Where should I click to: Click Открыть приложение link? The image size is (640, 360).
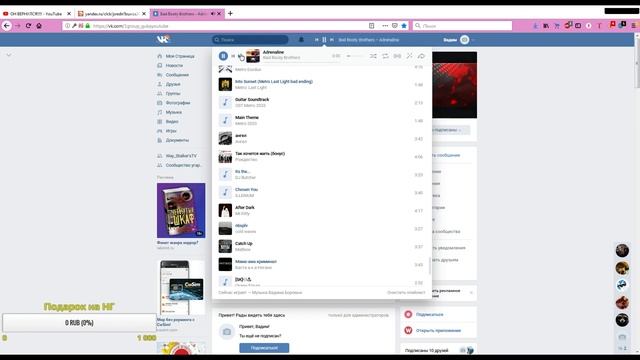[438, 331]
